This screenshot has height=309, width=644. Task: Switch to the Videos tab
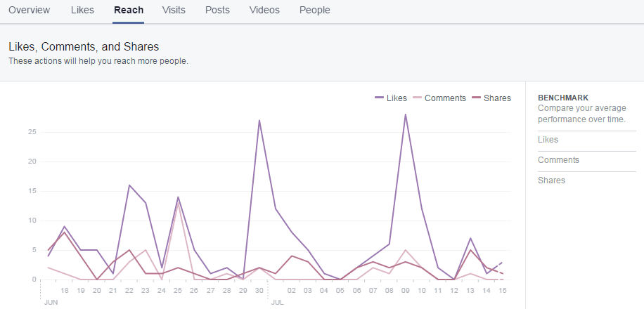(264, 11)
